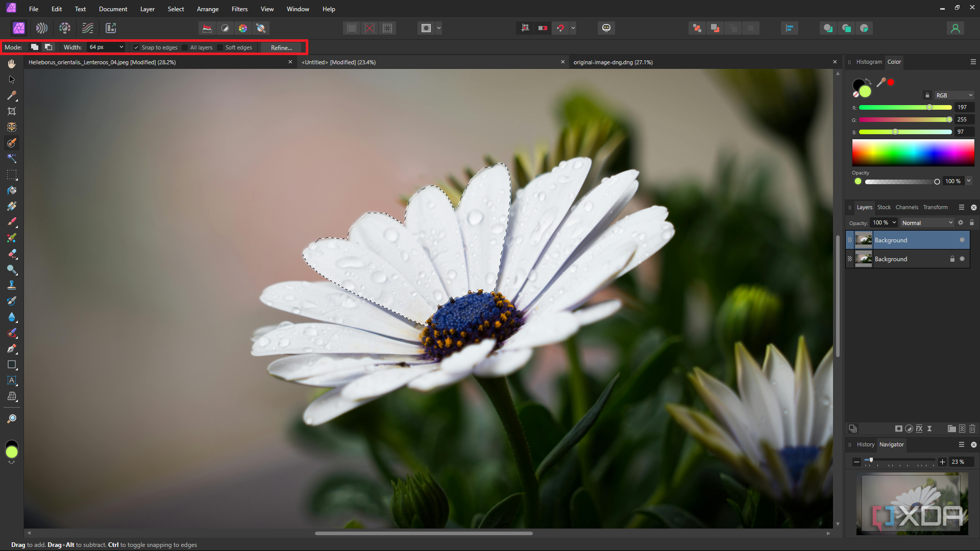980x551 pixels.
Task: Open the Color panel opacity dropdown arrow
Action: pos(969,181)
